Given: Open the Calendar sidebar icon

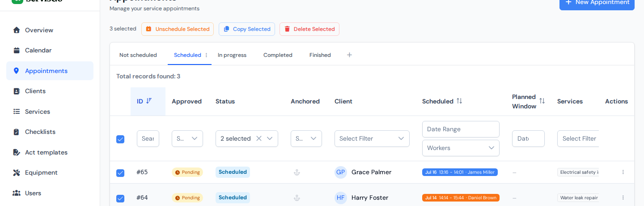Looking at the screenshot, I should tap(17, 50).
